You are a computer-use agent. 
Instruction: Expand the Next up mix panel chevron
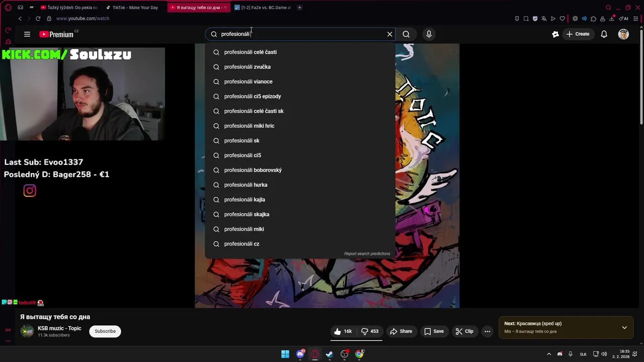pyautogui.click(x=624, y=328)
